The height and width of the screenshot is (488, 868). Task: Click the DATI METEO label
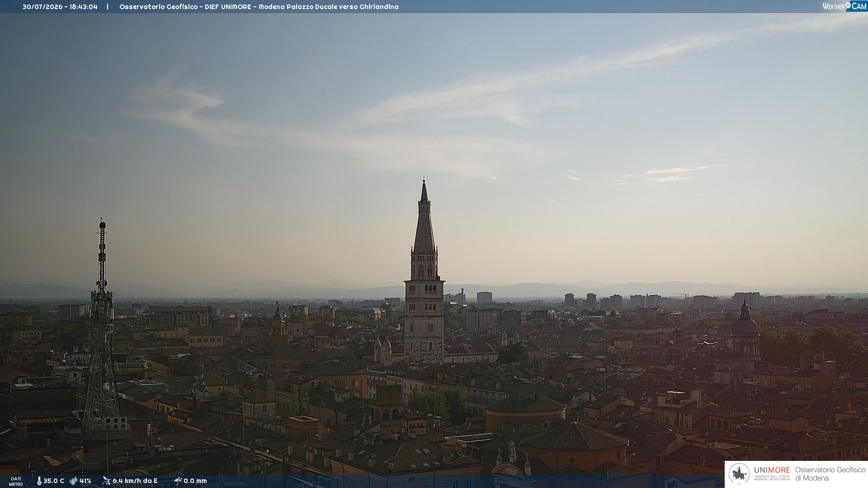coord(16,481)
